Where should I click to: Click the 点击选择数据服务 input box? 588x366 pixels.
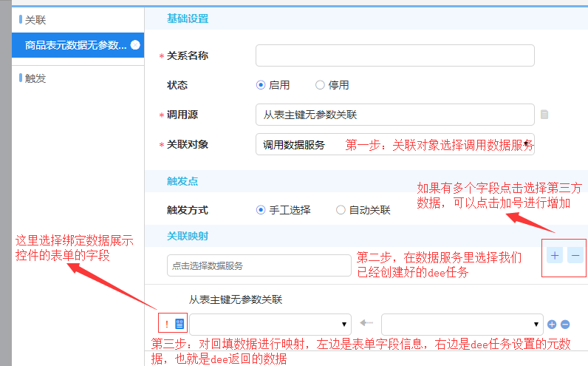tap(259, 265)
